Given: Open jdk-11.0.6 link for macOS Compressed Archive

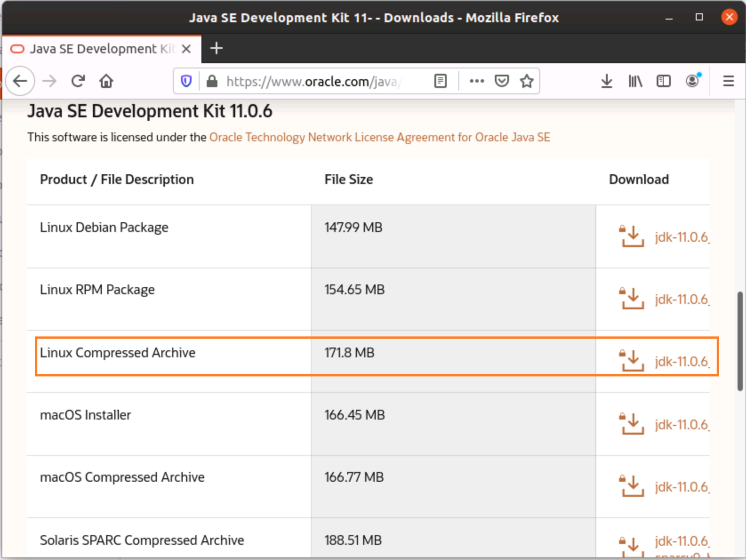Looking at the screenshot, I should pos(682,487).
